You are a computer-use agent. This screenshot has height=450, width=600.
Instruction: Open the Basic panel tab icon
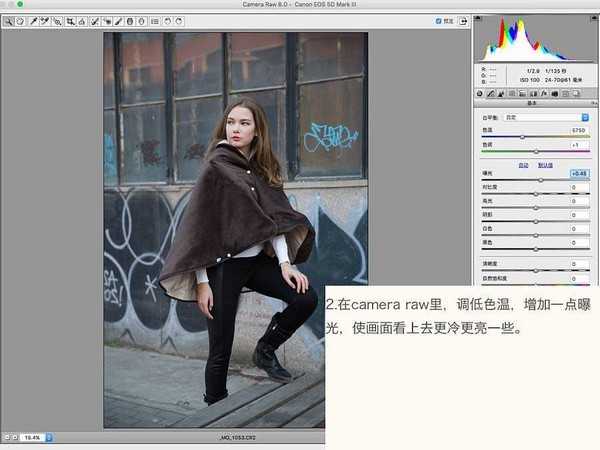click(x=479, y=93)
